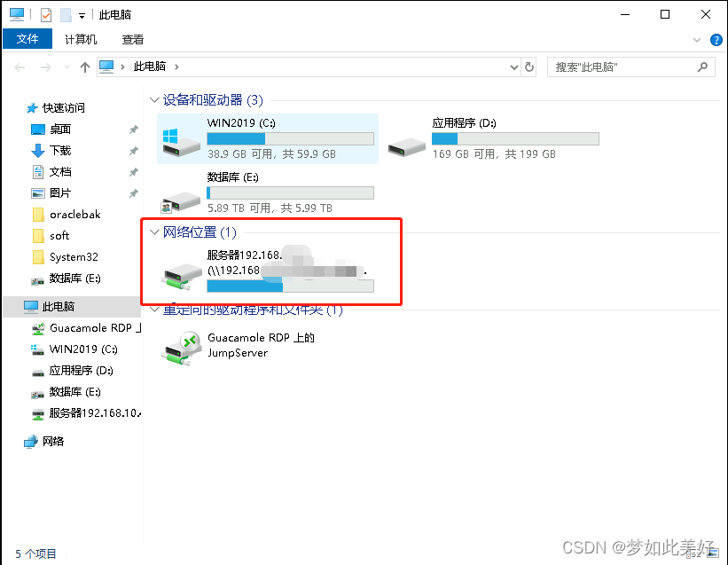Image resolution: width=728 pixels, height=565 pixels.
Task: Open the 文件 menu tab
Action: point(27,39)
